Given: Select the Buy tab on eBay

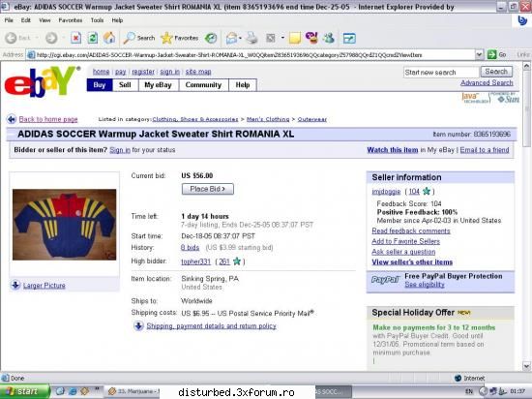Looking at the screenshot, I should (x=100, y=85).
